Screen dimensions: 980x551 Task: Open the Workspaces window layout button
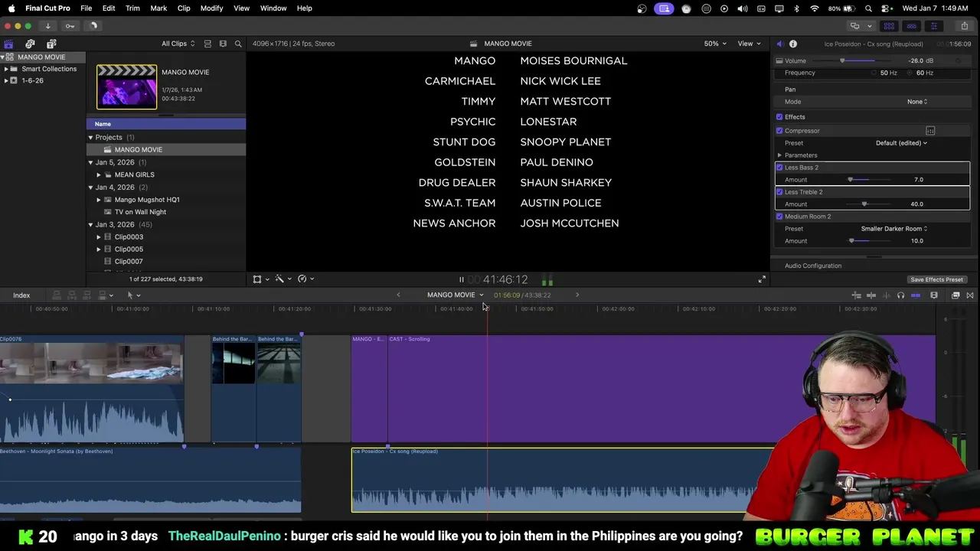point(860,26)
